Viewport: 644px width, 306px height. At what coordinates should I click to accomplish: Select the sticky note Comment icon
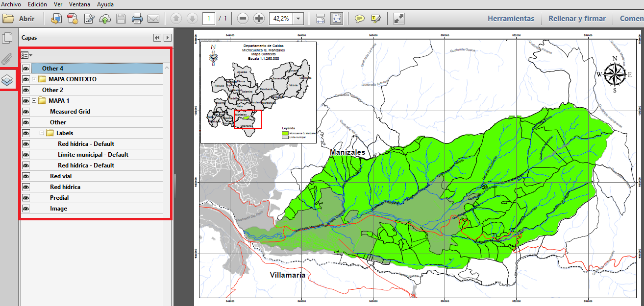point(359,18)
